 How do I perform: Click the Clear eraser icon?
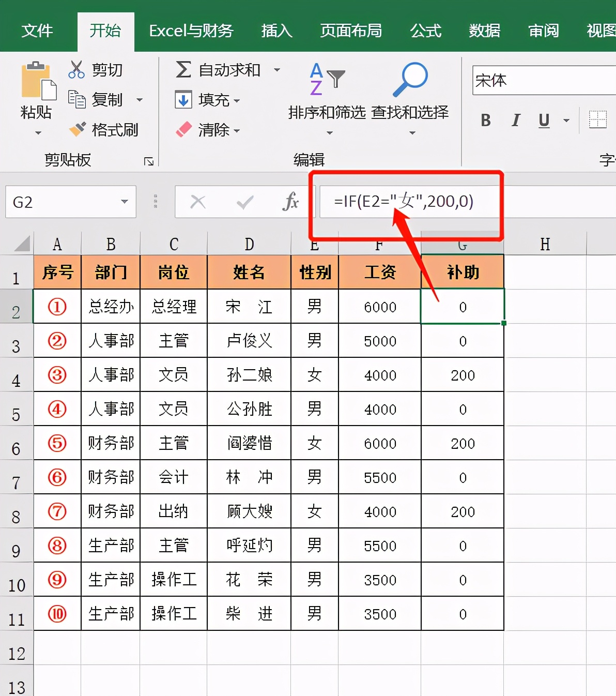183,129
